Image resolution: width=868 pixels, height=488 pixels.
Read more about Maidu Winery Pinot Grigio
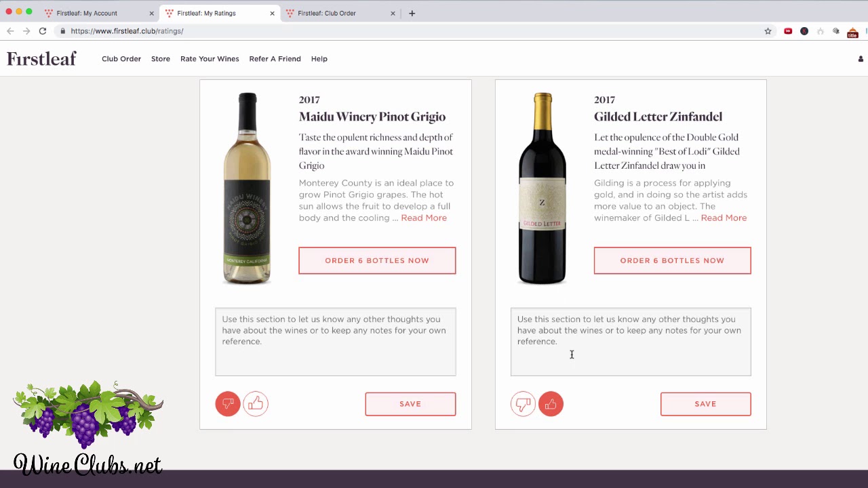coord(424,218)
